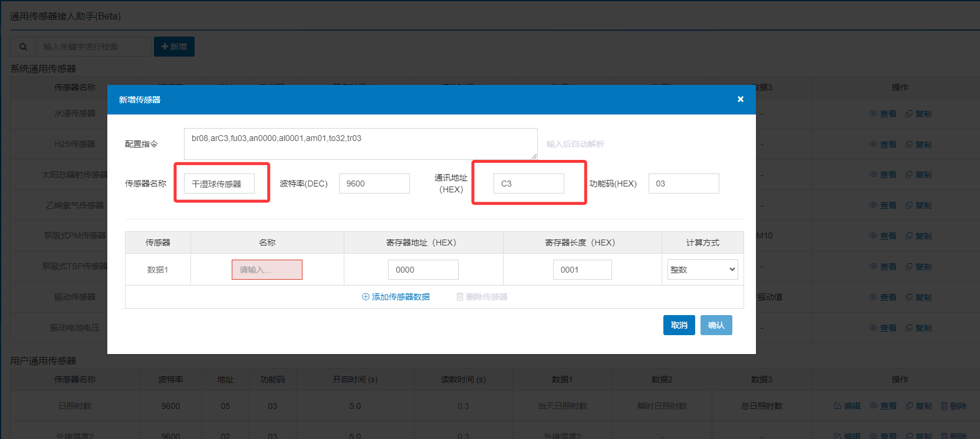Click 总日照时数 cell in 数据3 column
980x439 pixels.
click(x=762, y=406)
